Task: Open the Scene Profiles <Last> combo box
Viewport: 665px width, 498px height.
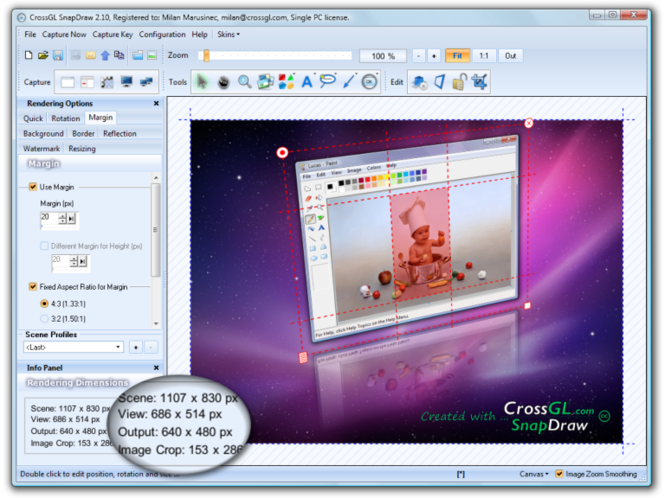Action: pyautogui.click(x=73, y=347)
